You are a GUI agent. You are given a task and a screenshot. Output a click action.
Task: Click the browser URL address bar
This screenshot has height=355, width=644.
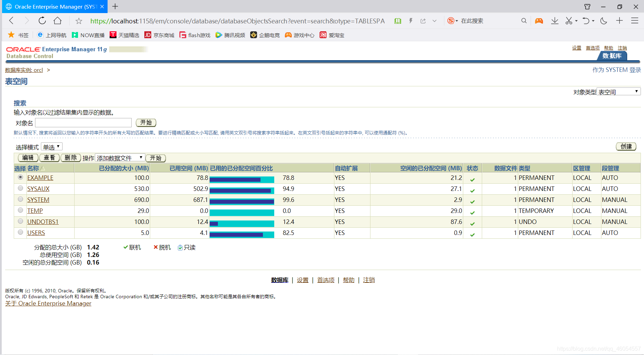click(x=237, y=21)
